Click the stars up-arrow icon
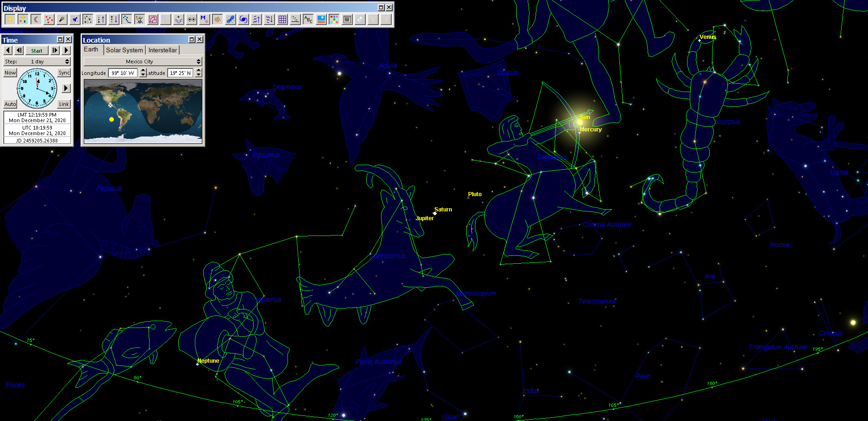This screenshot has height=421, width=868. coord(100,19)
